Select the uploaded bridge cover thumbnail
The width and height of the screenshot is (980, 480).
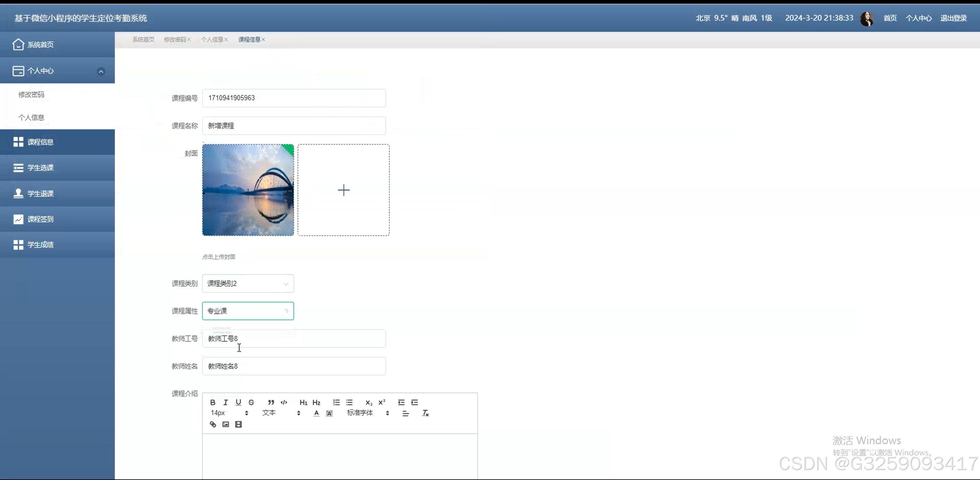coord(248,190)
